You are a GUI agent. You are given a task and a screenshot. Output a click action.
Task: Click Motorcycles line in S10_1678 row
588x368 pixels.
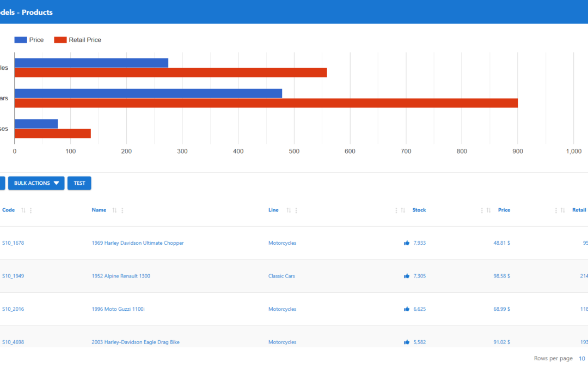283,243
